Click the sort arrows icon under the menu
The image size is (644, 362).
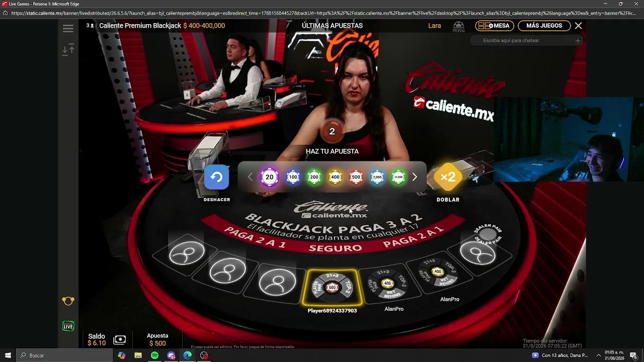[68, 50]
